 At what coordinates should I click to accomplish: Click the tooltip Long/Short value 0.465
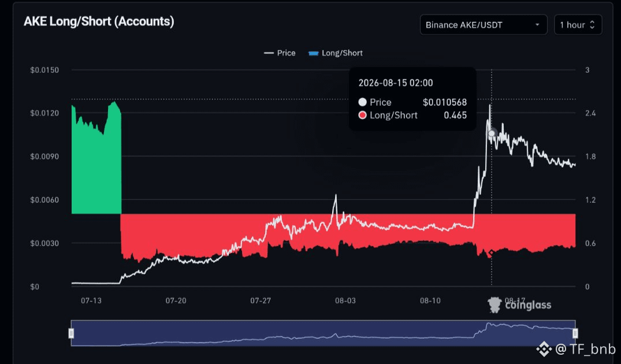(x=455, y=115)
